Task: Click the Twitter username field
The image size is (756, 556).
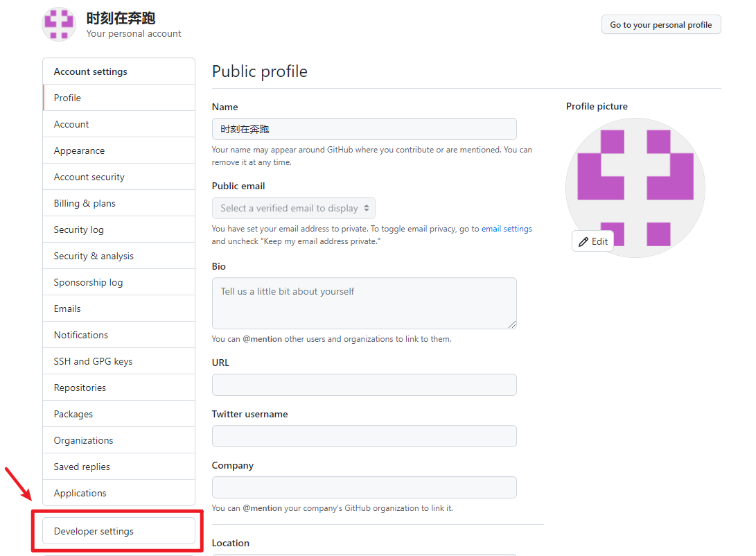Action: [364, 436]
